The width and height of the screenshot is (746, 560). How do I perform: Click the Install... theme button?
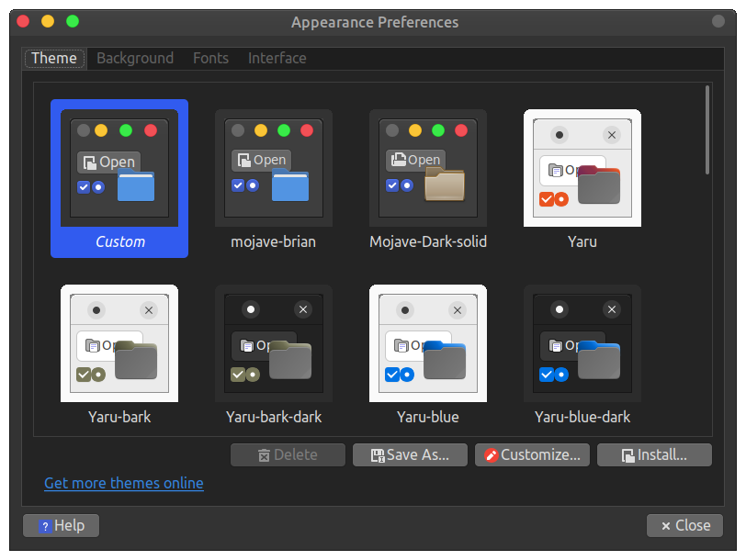pyautogui.click(x=655, y=455)
